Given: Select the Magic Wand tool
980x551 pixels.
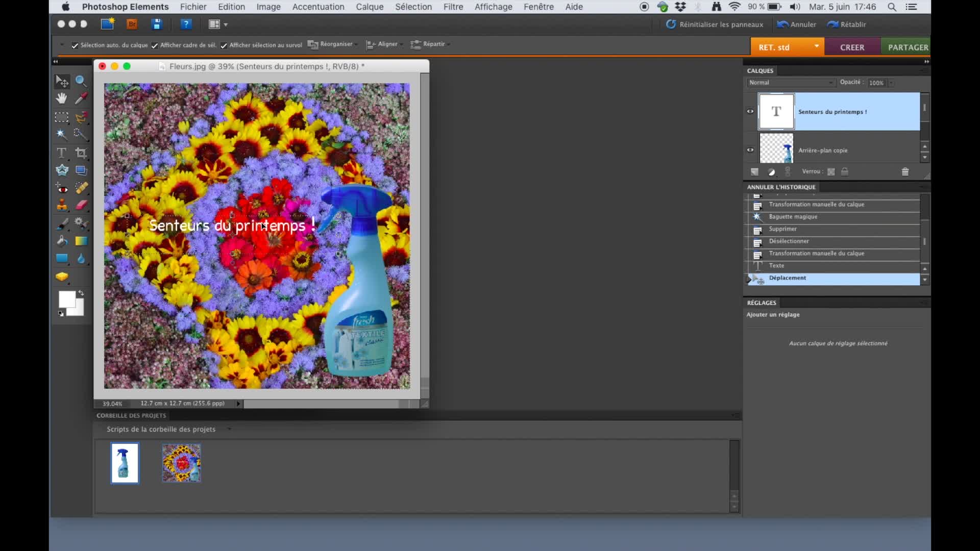Looking at the screenshot, I should tap(62, 134).
